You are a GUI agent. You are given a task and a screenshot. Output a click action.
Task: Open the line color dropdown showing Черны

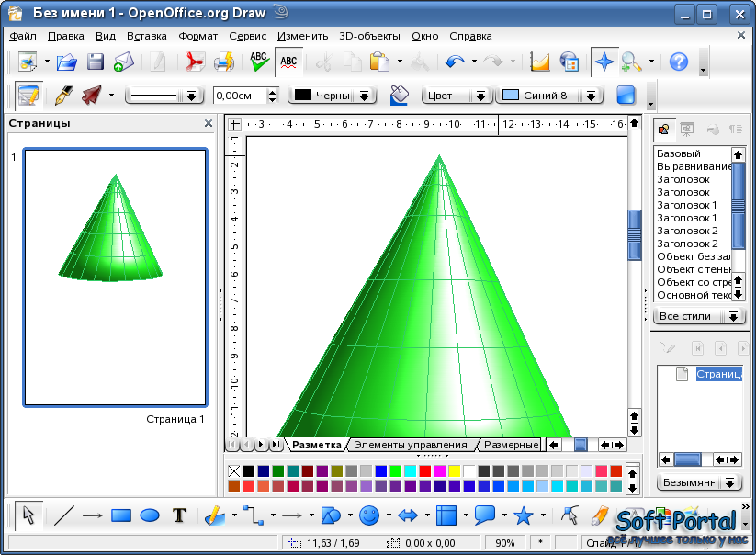pyautogui.click(x=366, y=96)
